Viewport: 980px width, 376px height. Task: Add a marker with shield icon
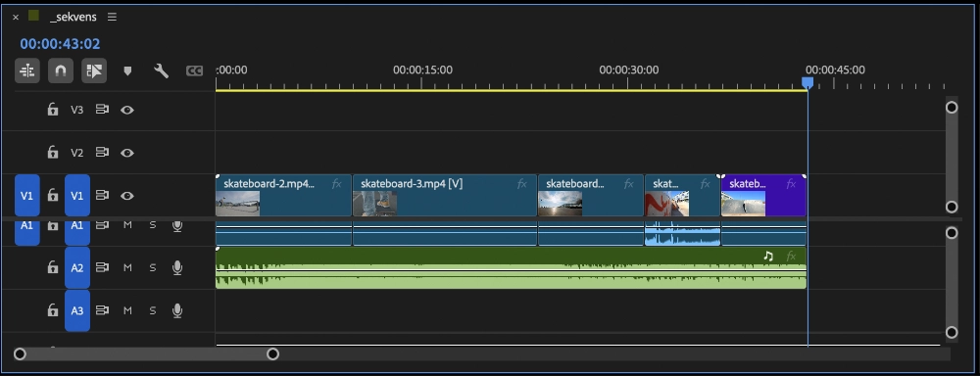pos(127,71)
